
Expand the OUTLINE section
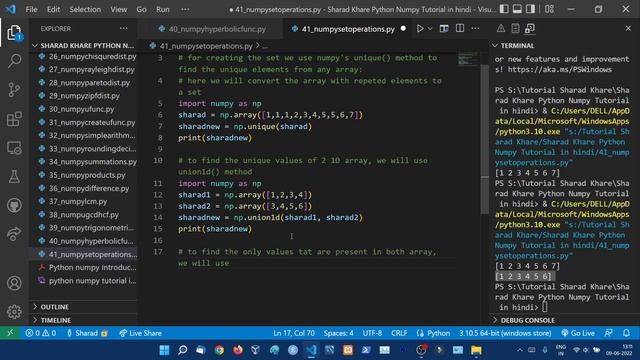coord(83,307)
